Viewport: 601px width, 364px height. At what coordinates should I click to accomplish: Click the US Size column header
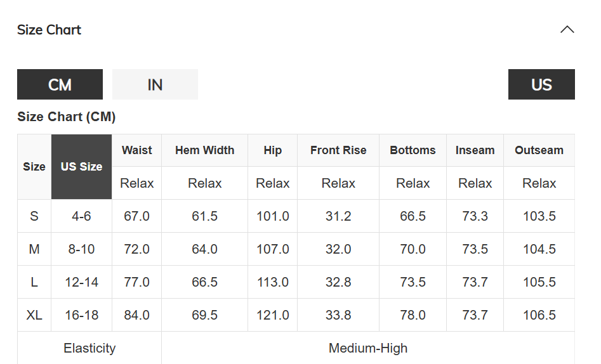pos(81,167)
